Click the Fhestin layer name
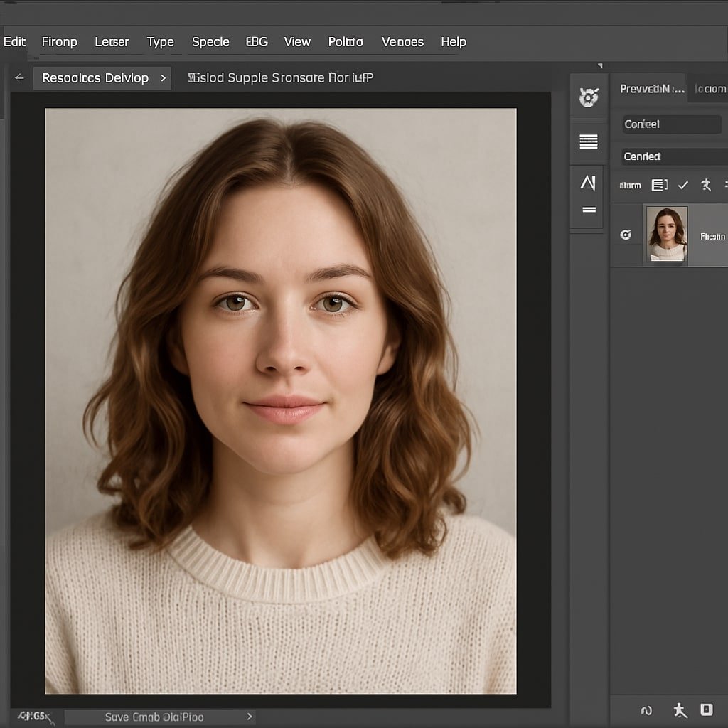The width and height of the screenshot is (728, 728). [712, 237]
